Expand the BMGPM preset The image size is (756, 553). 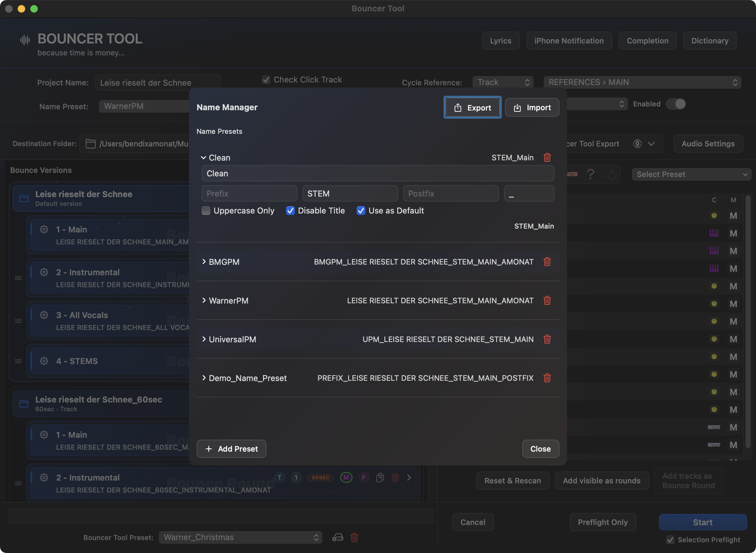tap(203, 261)
